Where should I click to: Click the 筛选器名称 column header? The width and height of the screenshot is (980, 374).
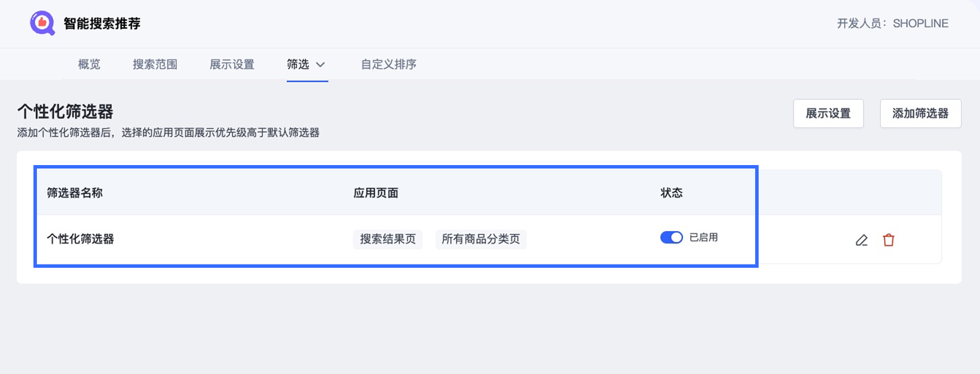point(75,193)
